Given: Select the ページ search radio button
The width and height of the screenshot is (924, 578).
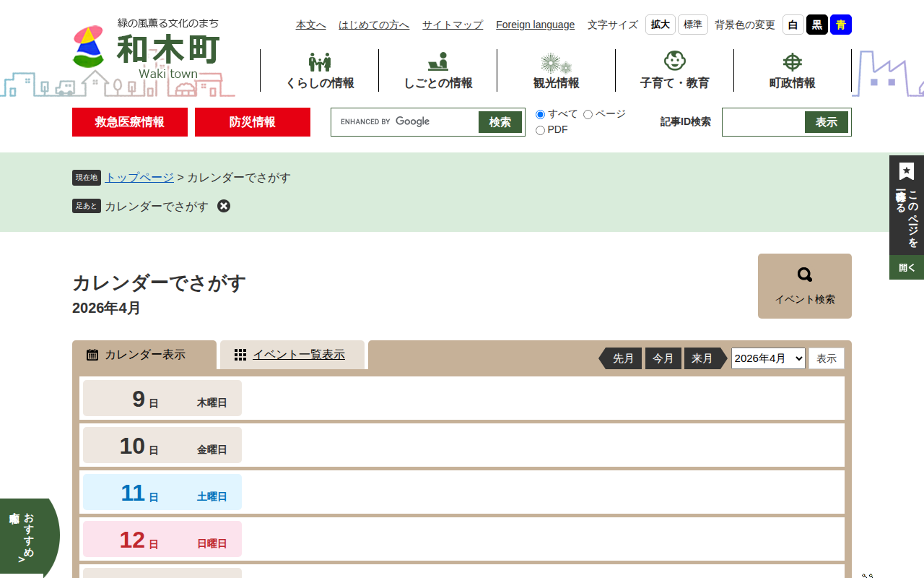Looking at the screenshot, I should [x=588, y=114].
